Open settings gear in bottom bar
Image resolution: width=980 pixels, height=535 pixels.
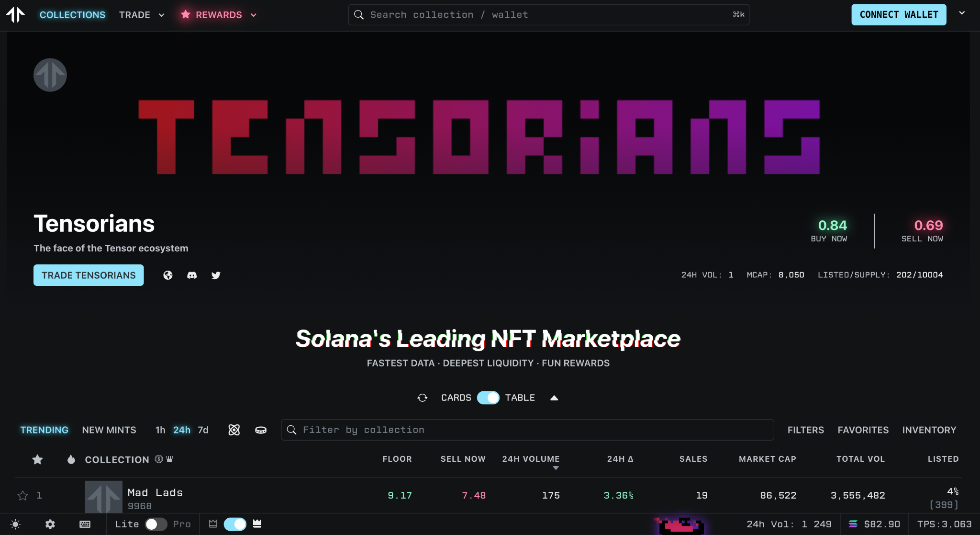[x=50, y=524]
